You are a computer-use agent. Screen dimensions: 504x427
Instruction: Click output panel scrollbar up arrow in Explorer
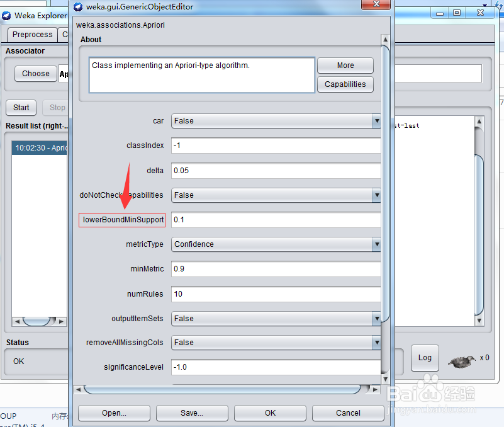[479, 122]
